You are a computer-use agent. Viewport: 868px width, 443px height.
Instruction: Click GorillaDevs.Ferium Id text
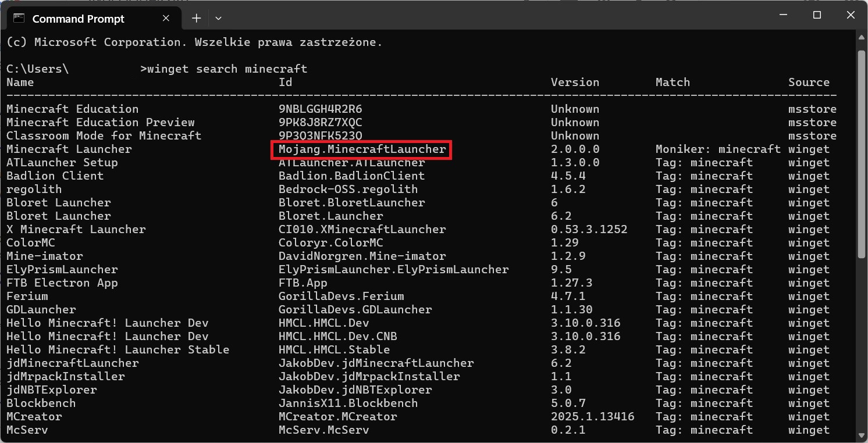point(341,296)
